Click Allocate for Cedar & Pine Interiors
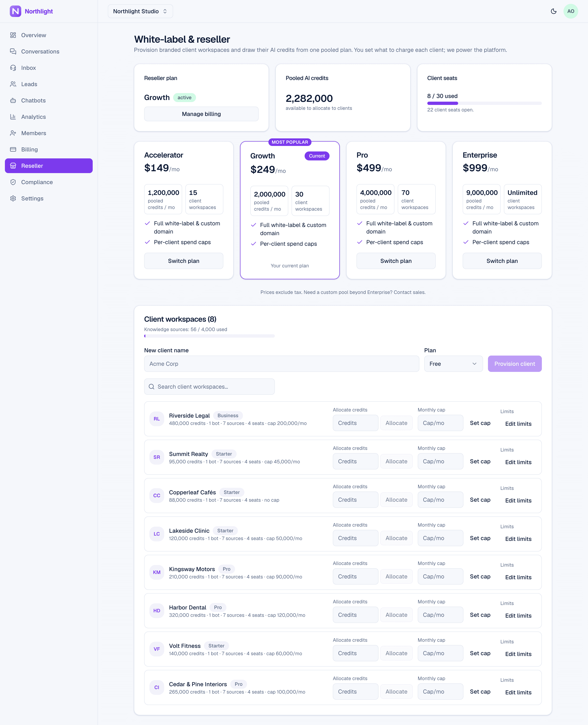 click(396, 692)
